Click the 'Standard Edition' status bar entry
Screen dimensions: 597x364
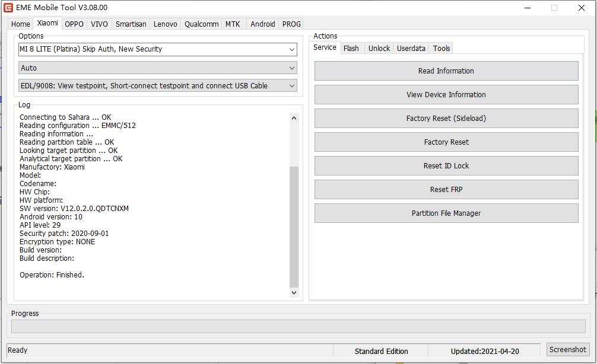[381, 352]
